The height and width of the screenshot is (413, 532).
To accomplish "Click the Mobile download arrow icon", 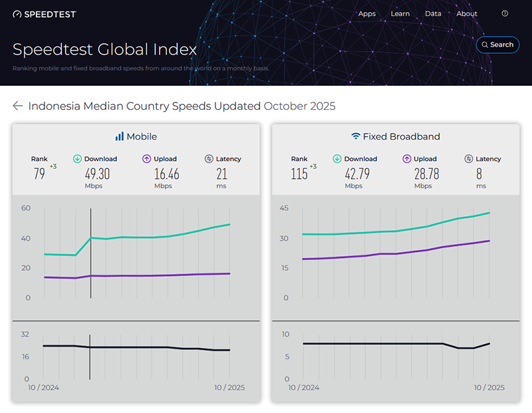I will 77,159.
